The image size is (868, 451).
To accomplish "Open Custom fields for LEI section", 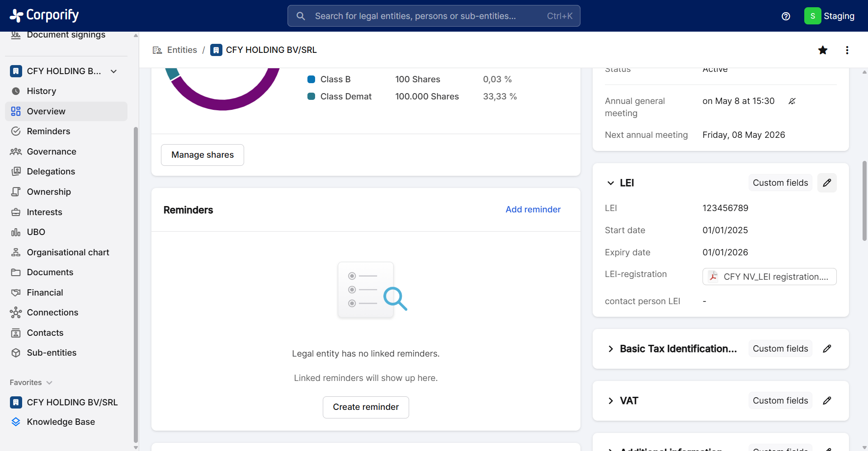I will (780, 183).
